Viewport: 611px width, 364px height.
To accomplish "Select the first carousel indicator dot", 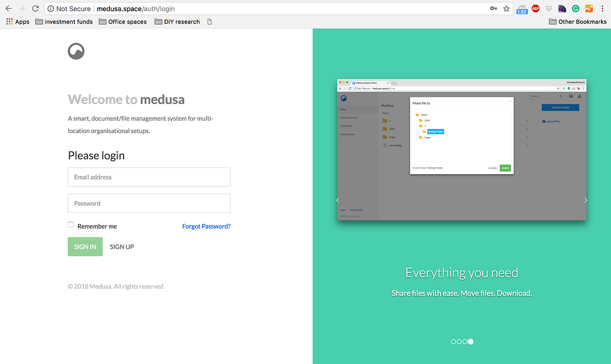I will [453, 342].
